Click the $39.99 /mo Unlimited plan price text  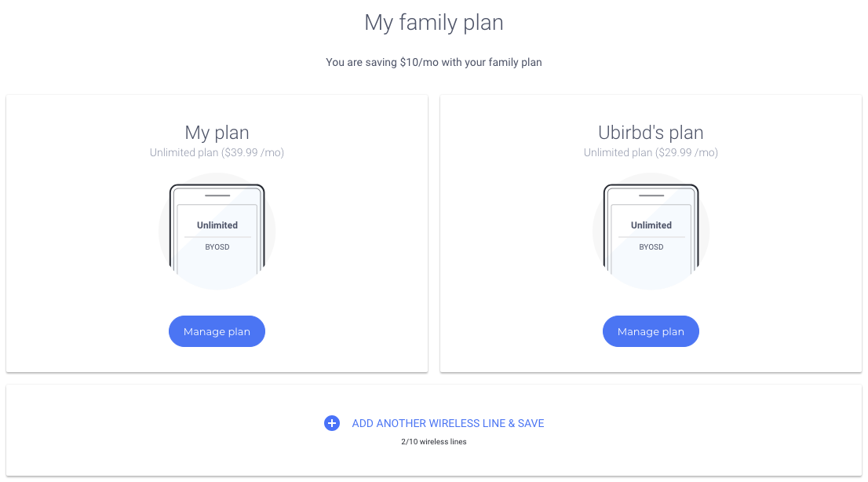click(x=217, y=152)
